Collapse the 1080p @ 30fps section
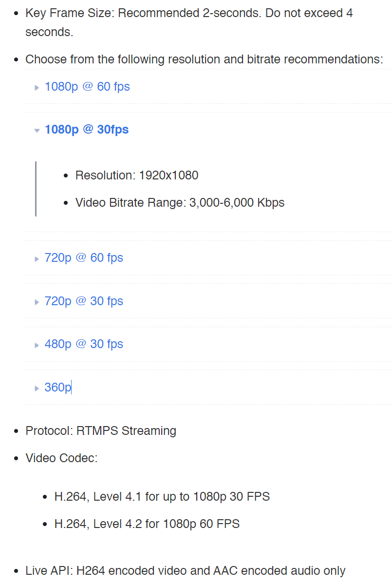 pyautogui.click(x=87, y=130)
